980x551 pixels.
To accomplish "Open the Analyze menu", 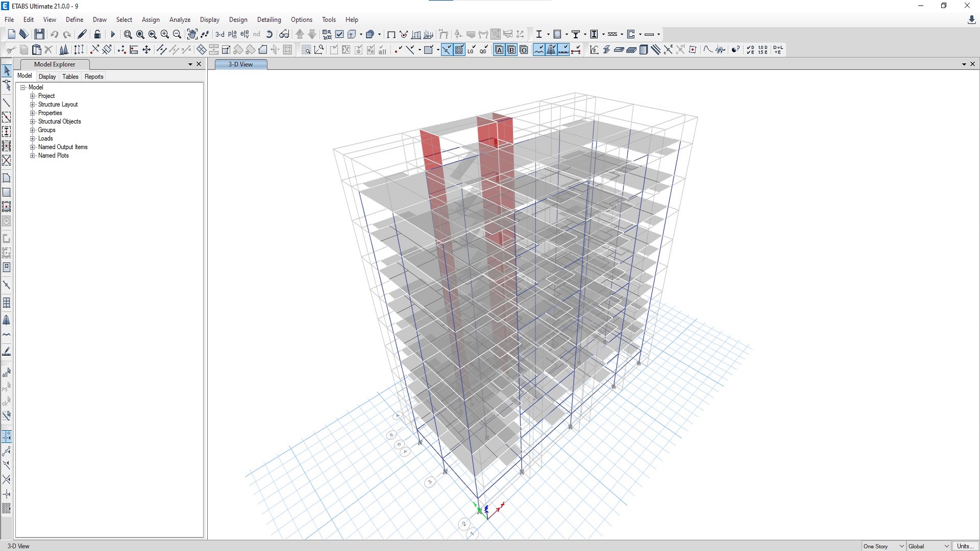I will coord(180,19).
